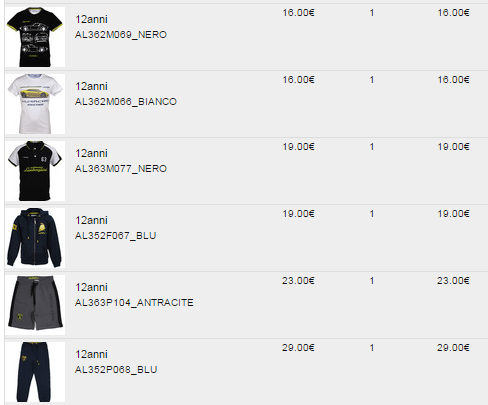This screenshot has width=488, height=405.
Task: Open the black Lamborghini polo shirt thumbnail
Action: tap(35, 171)
